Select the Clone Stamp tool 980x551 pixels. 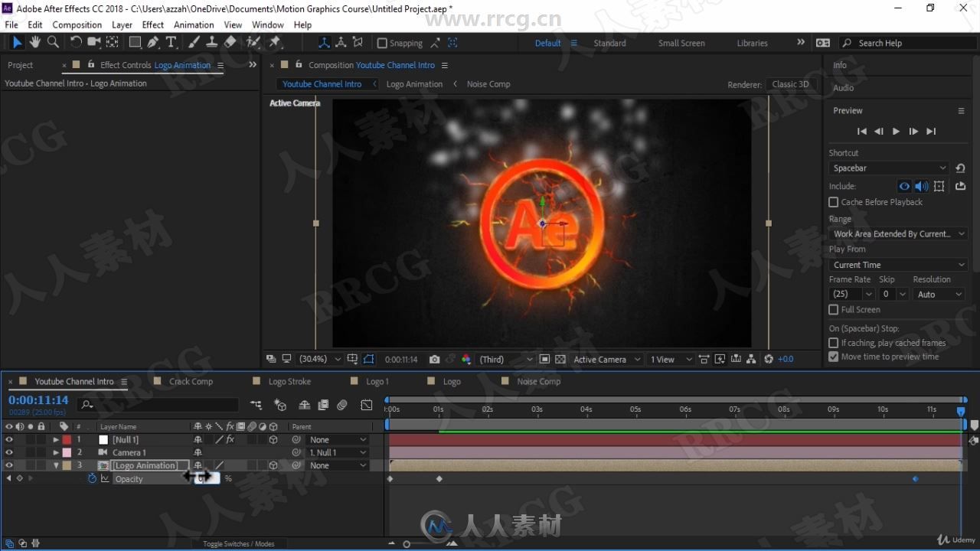click(x=212, y=42)
